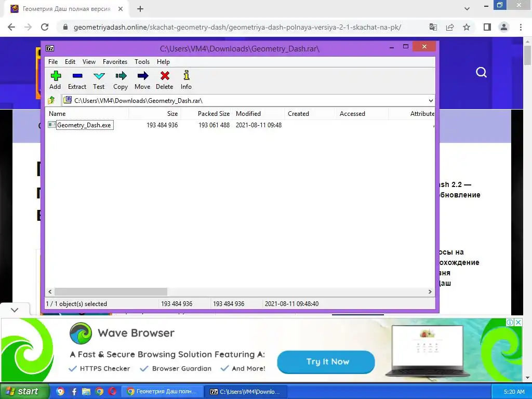Open the Chrome three-dot menu

point(521,27)
